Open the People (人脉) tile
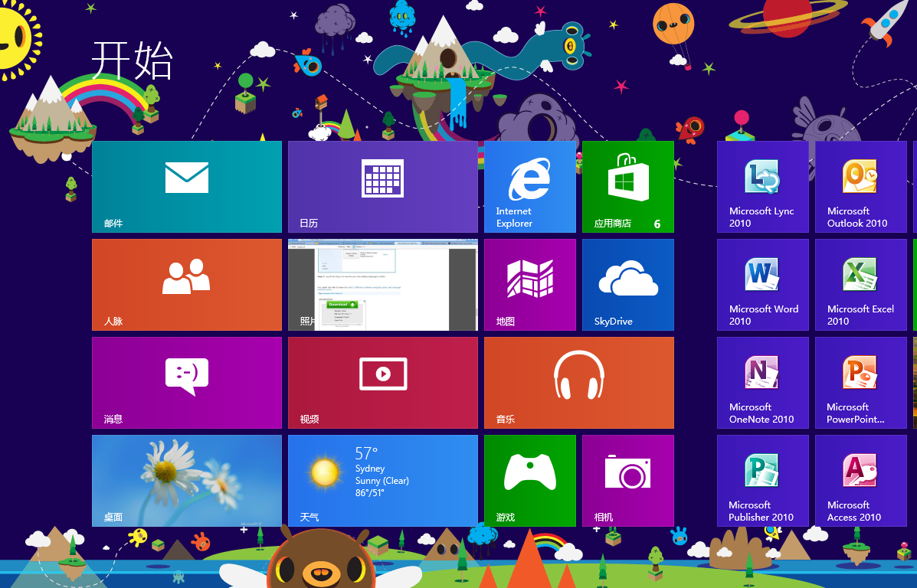 [x=187, y=285]
